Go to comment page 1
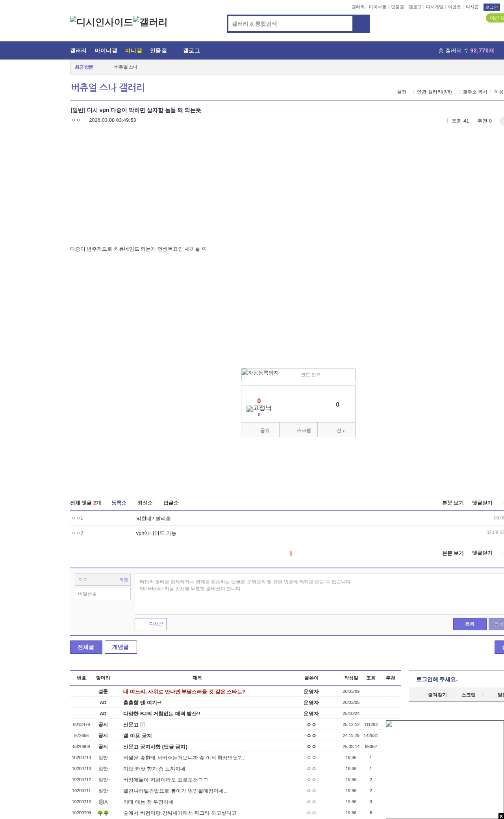Viewport: 504px width, 819px height. point(291,553)
